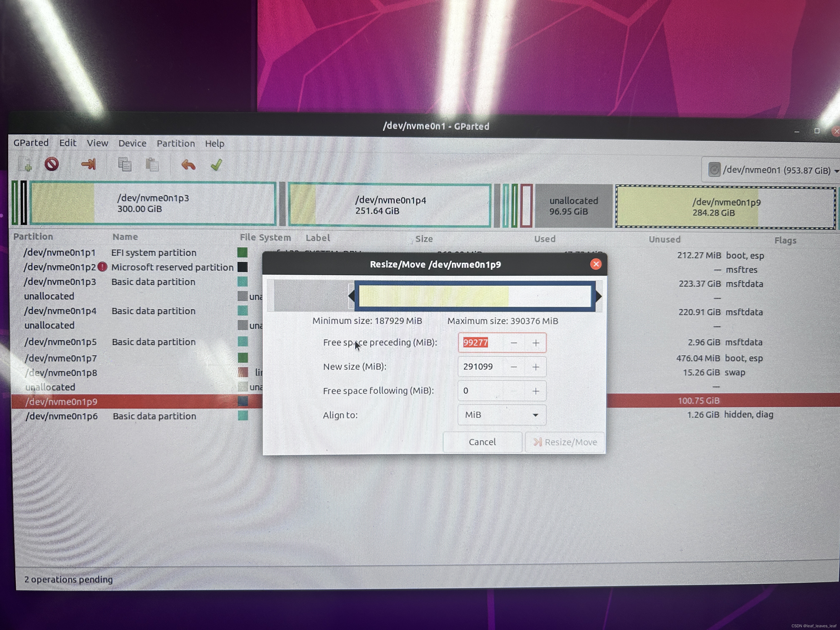Screen dimensions: 840x630
Task: Click the right handle of resize slider
Action: coord(598,296)
